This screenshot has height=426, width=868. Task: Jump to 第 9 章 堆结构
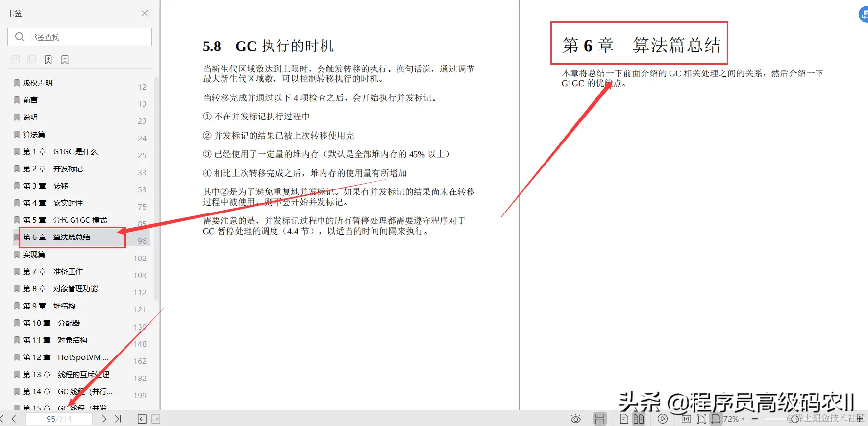pyautogui.click(x=49, y=306)
